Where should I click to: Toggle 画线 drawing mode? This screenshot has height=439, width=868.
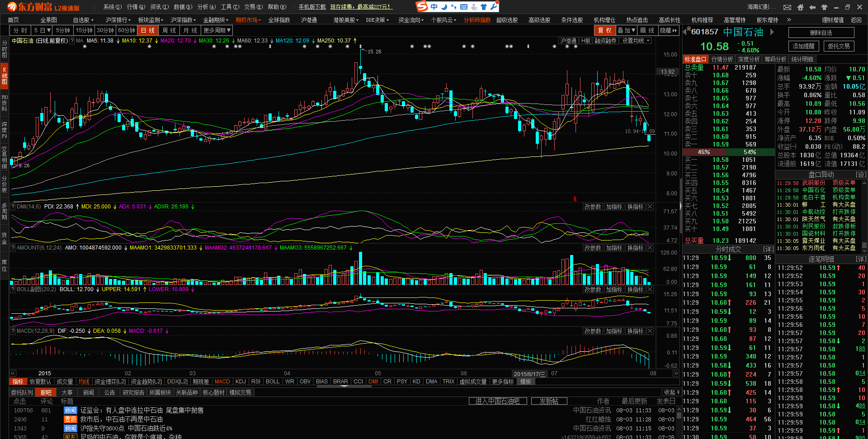(647, 30)
